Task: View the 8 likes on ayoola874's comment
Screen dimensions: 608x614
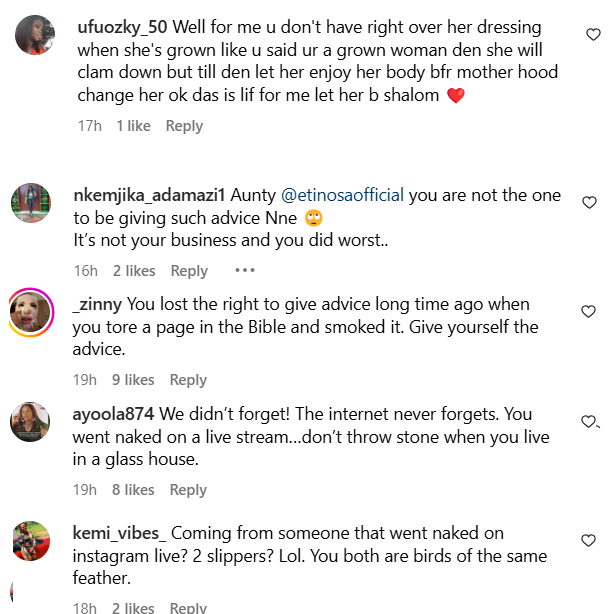Action: [x=133, y=490]
